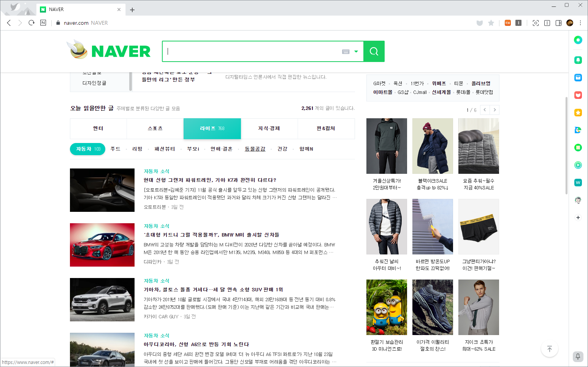Select the 자동차 103 subcategory
The image size is (588, 367).
[x=88, y=149]
